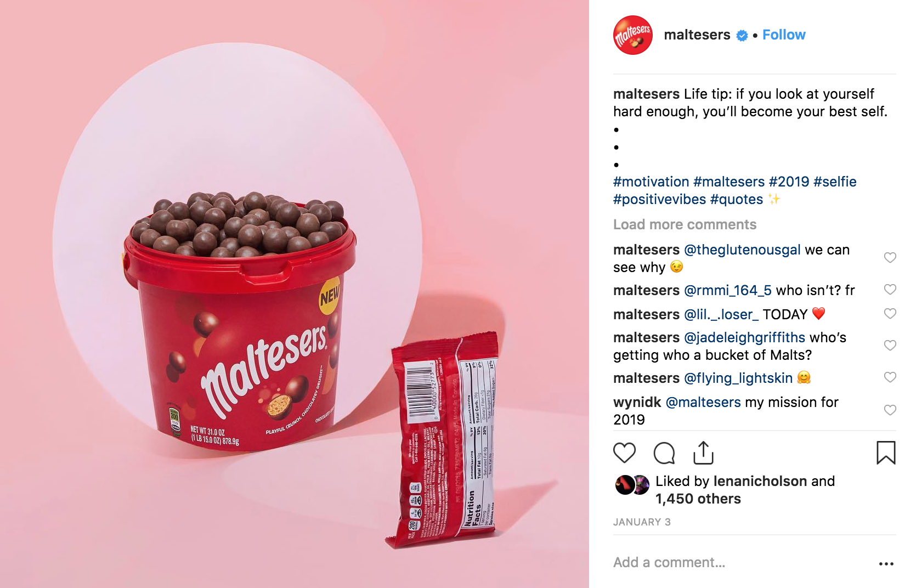This screenshot has width=916, height=588.
Task: Open the three-dot more options menu
Action: [886, 563]
